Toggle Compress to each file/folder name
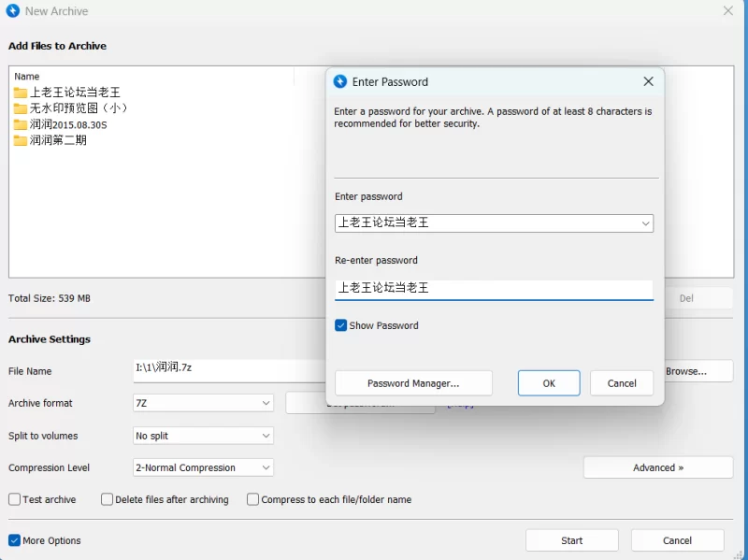Screen dimensions: 748x560 (253, 499)
